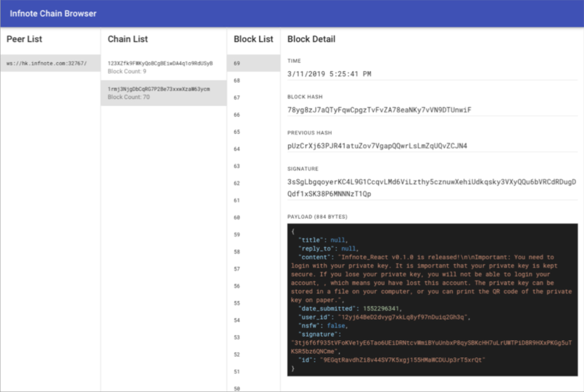Open block 64
The image size is (584, 392).
pos(253,149)
